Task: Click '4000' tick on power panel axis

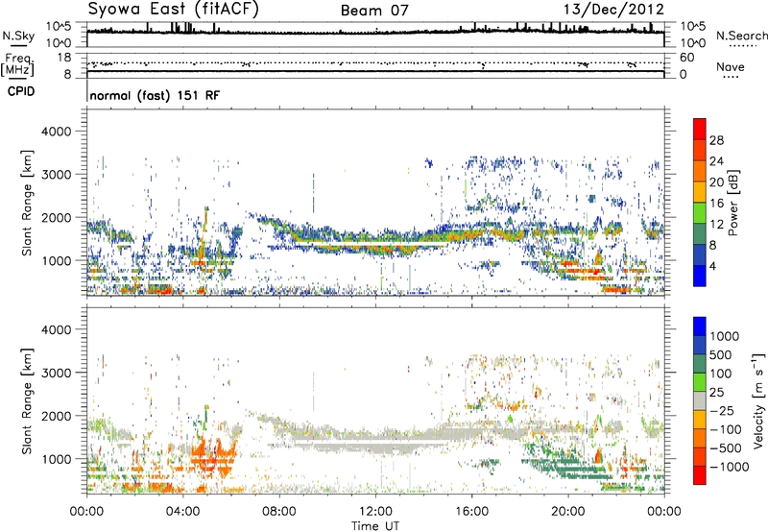Action: [x=56, y=132]
